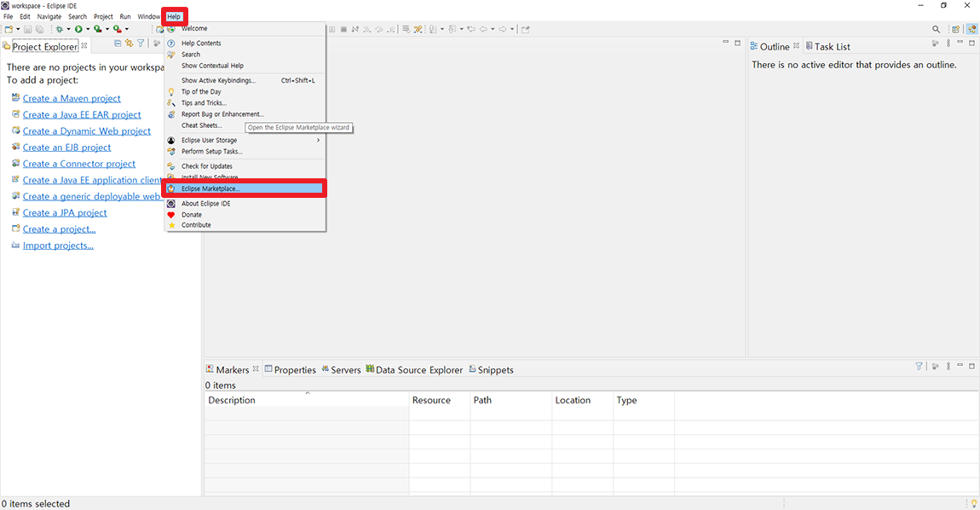The image size is (980, 510).
Task: Click the Resource column header
Action: coord(440,400)
